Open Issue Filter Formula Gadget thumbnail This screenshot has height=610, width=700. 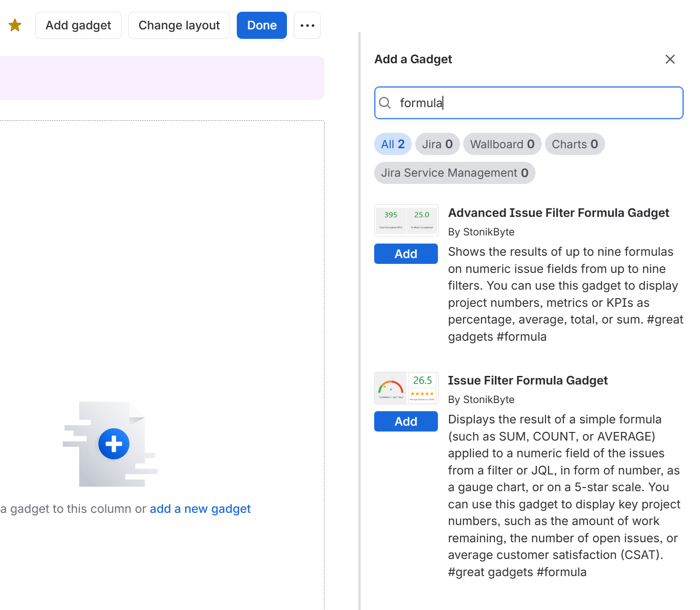[406, 388]
